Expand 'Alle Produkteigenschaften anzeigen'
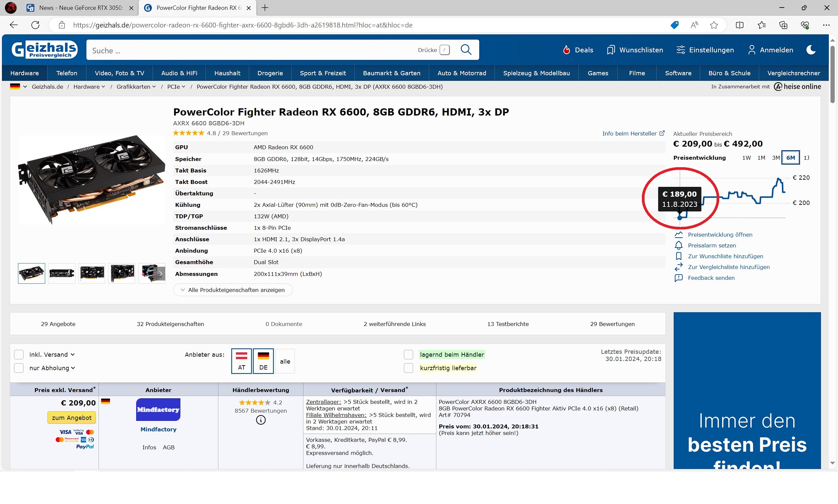The height and width of the screenshot is (504, 838). 233,290
